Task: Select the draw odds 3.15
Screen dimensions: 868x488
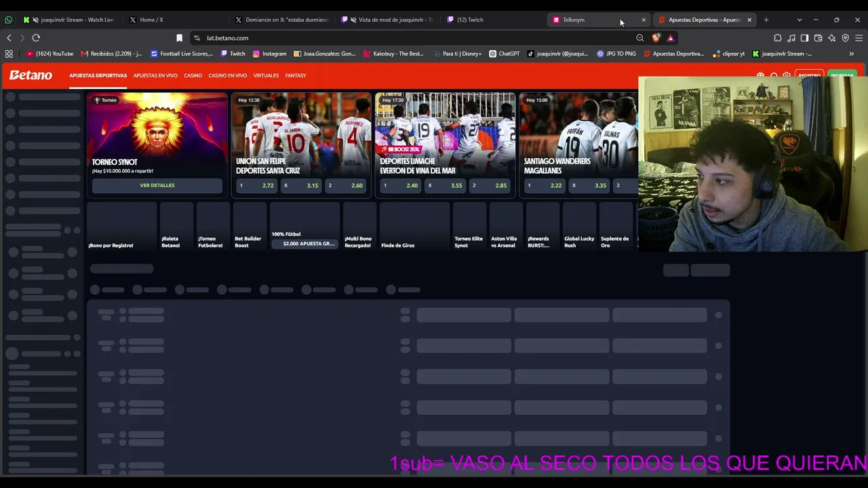Action: [x=301, y=185]
